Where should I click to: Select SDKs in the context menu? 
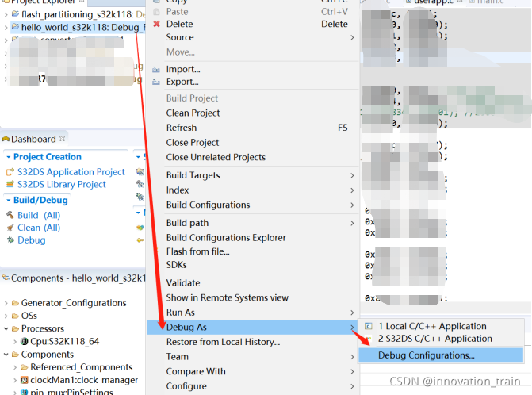click(253, 265)
